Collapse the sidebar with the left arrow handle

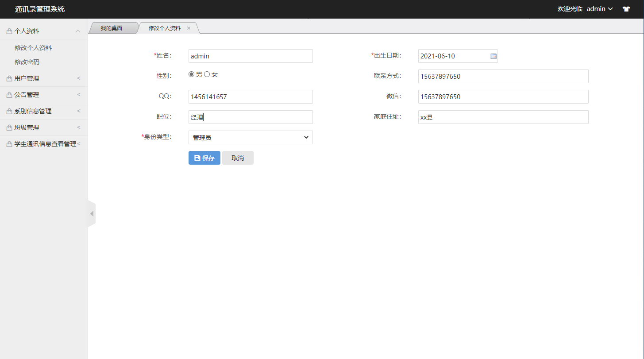click(92, 213)
